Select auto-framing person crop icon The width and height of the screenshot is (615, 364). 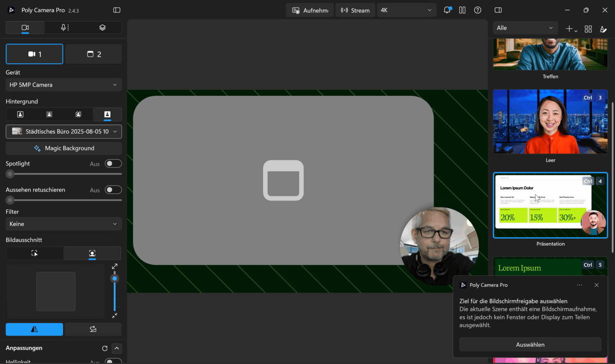point(92,253)
